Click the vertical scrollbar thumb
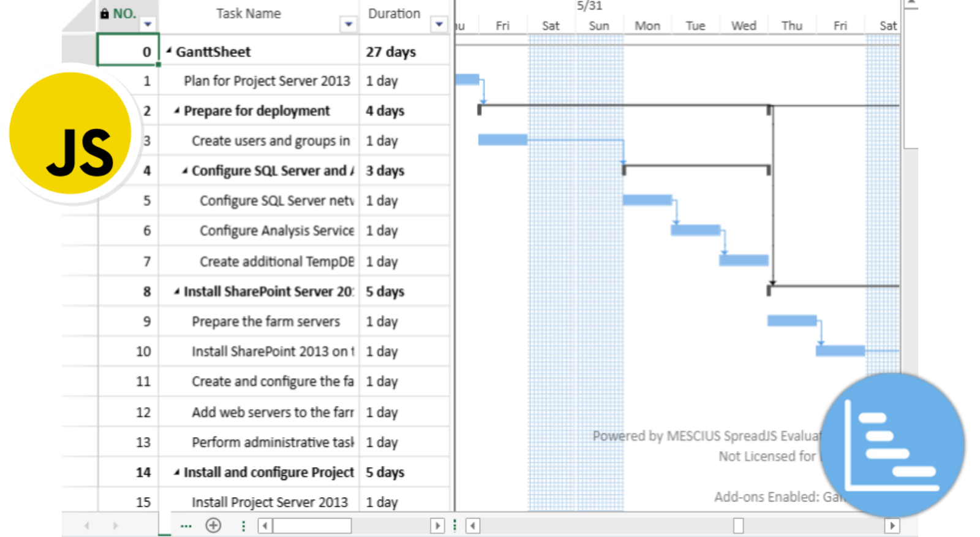Viewport: 980px width, 537px height. pos(911,79)
